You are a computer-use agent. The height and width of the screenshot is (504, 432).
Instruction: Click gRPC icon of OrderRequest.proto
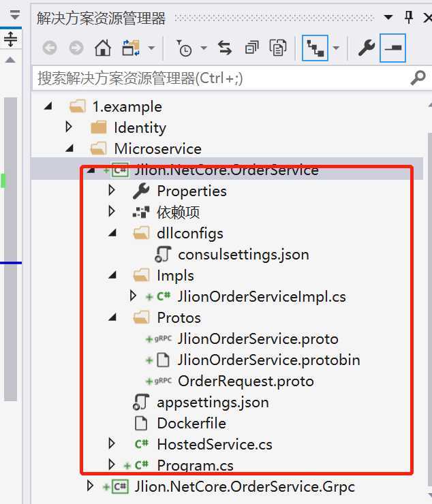point(163,381)
